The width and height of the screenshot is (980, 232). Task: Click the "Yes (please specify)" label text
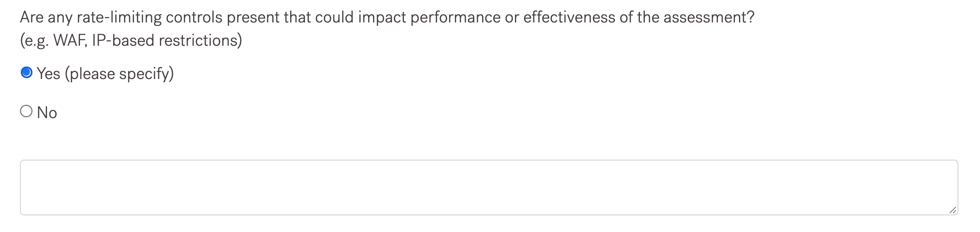(x=105, y=74)
